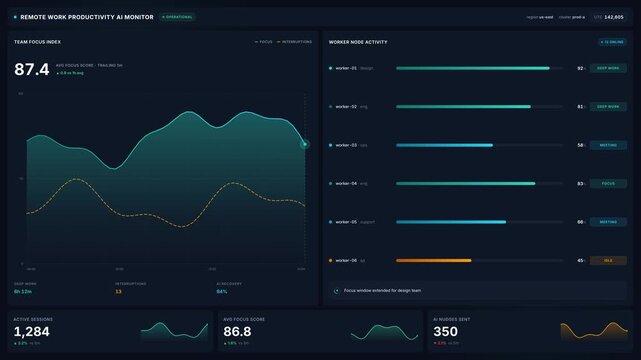Click the status dot for worker-05
This screenshot has height=360, width=641.
(x=330, y=222)
